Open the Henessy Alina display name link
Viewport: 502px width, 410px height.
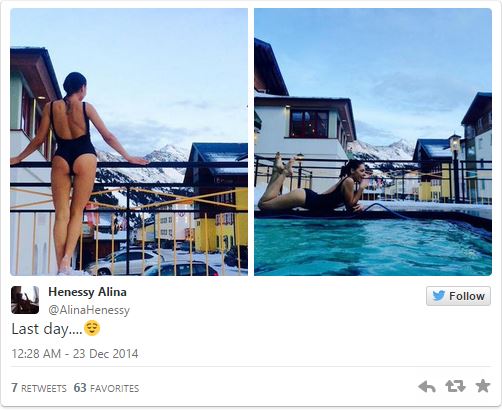(87, 292)
